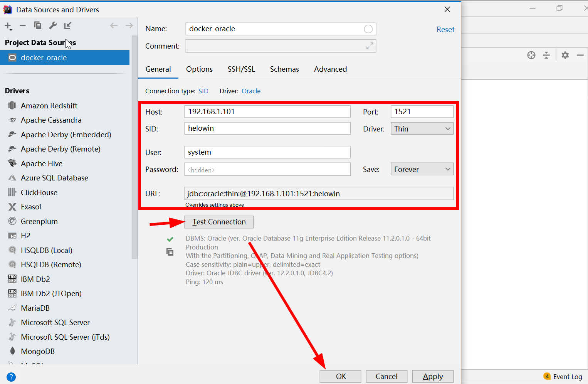Select the Apache Derby (Embedded) driver
This screenshot has width=588, height=384.
tap(66, 135)
